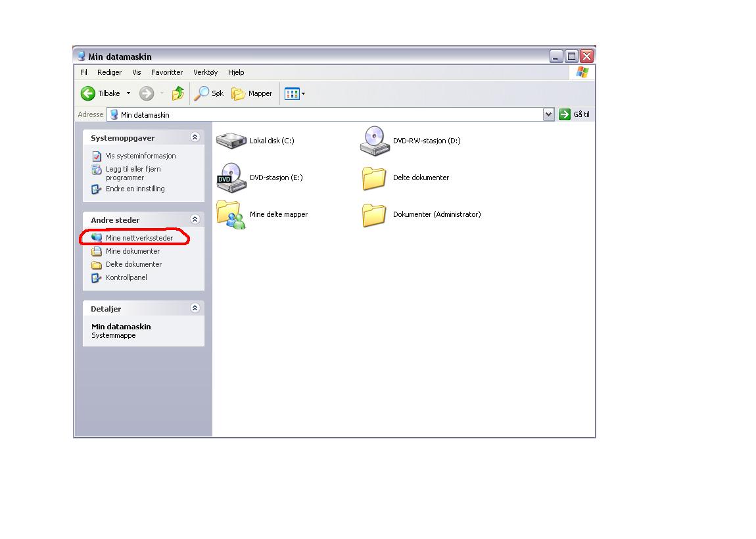The width and height of the screenshot is (756, 539).
Task: Go back using the Tilbake button
Action: [101, 93]
